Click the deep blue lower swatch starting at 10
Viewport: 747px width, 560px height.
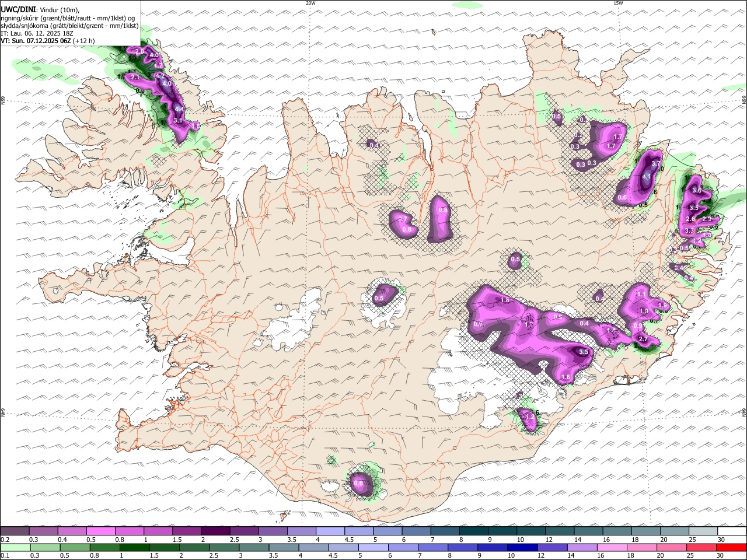522,547
